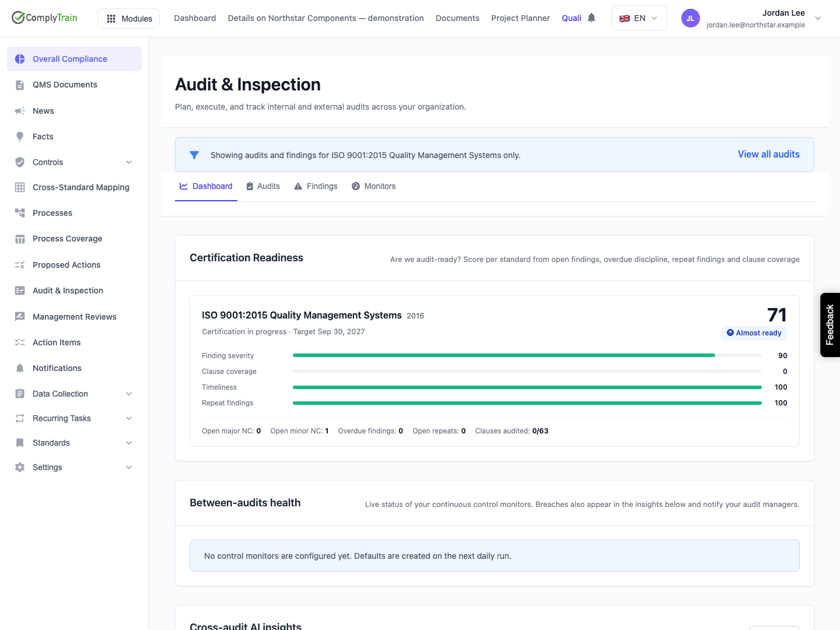Open the Modules grid menu
The width and height of the screenshot is (840, 630).
click(129, 19)
